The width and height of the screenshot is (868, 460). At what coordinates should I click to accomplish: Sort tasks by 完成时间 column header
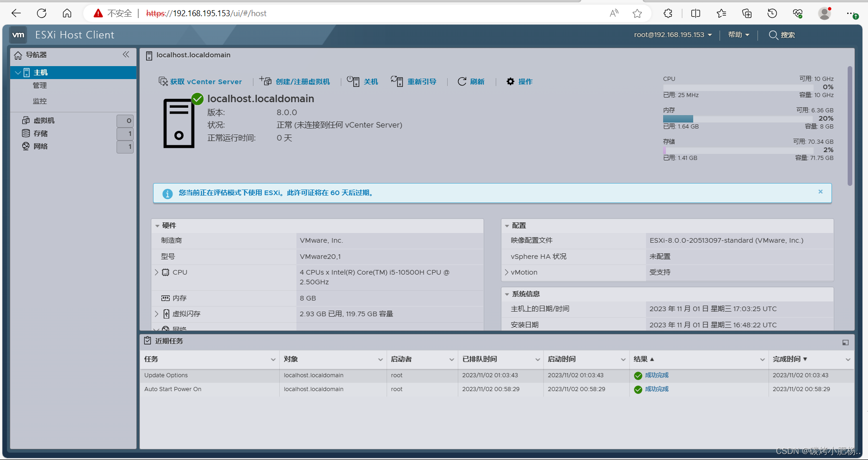pyautogui.click(x=790, y=359)
